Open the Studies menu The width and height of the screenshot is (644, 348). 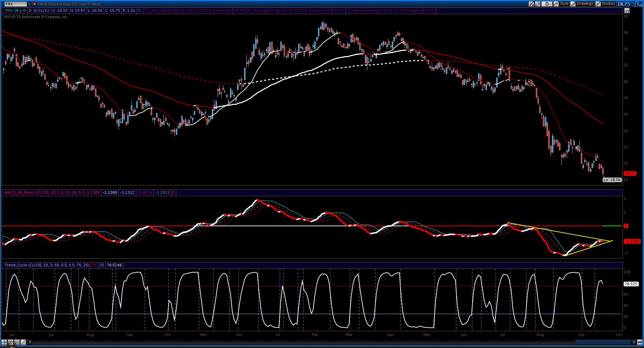click(608, 4)
